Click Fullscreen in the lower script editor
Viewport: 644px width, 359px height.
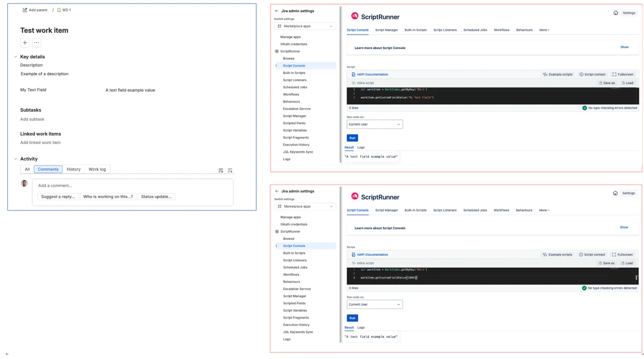pyautogui.click(x=622, y=255)
